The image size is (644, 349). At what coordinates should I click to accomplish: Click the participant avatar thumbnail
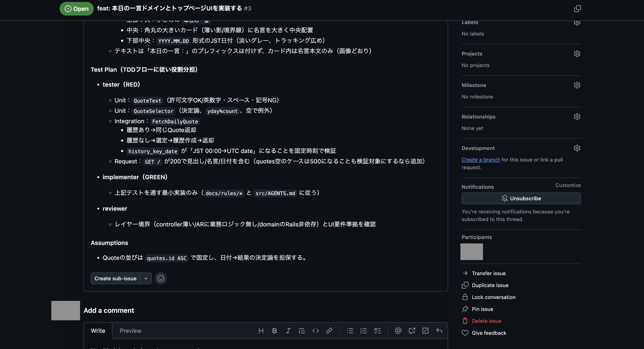coord(471,252)
